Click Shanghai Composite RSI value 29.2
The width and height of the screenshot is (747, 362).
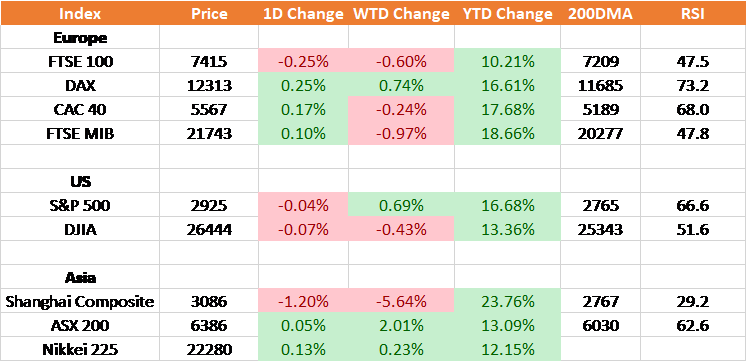693,301
